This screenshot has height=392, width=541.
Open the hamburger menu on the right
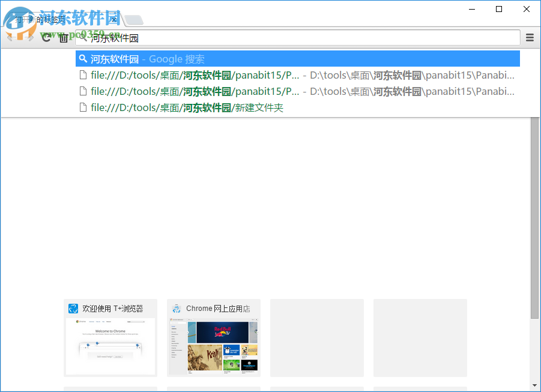530,37
